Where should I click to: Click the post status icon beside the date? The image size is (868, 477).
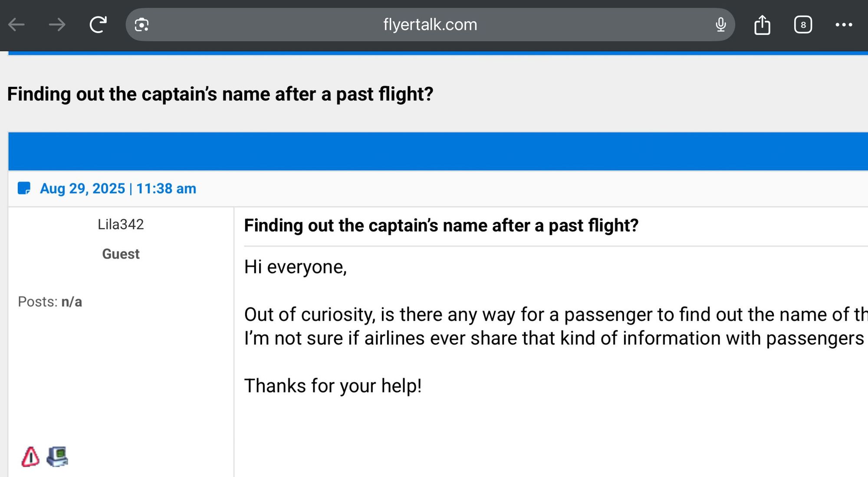click(x=24, y=188)
